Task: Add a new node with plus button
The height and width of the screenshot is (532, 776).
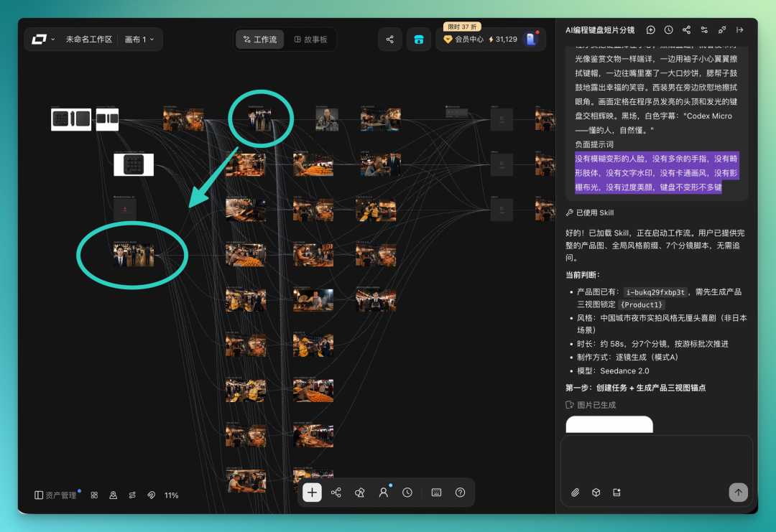Action: pyautogui.click(x=312, y=493)
